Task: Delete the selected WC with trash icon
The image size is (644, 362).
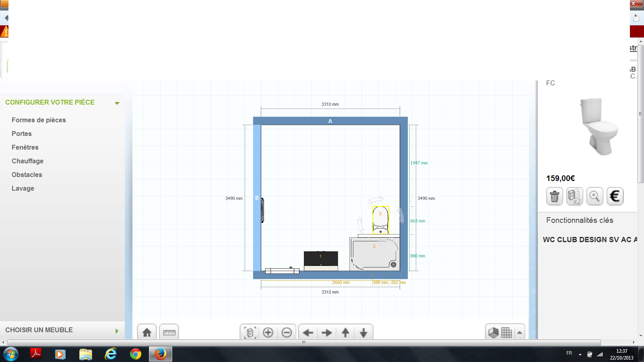Action: coord(555,196)
